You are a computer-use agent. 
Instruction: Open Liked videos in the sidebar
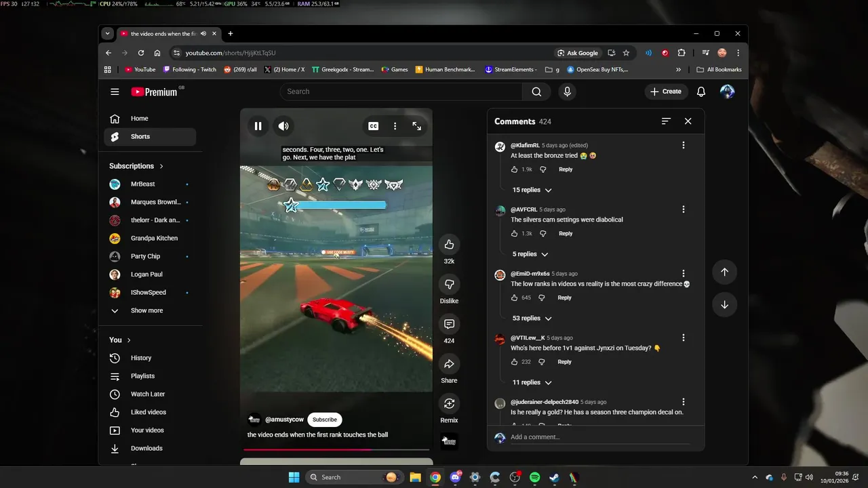tap(150, 412)
